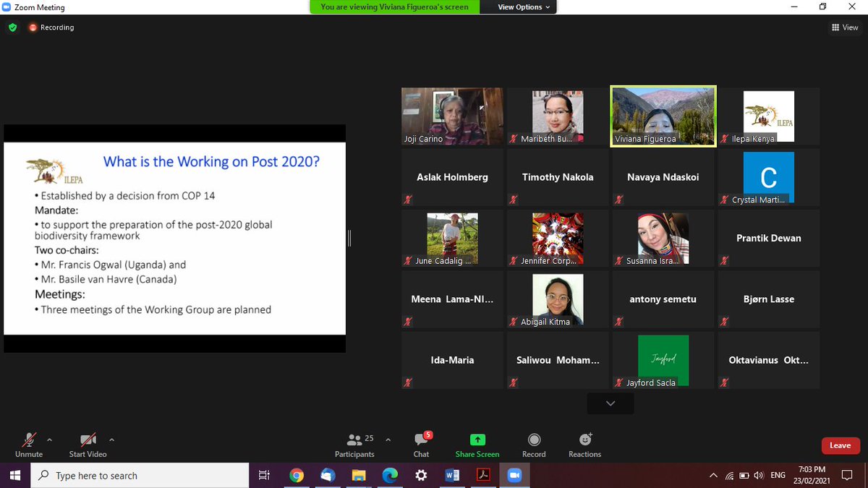
Task: Click the divider handle between slide and gallery
Action: [x=349, y=239]
